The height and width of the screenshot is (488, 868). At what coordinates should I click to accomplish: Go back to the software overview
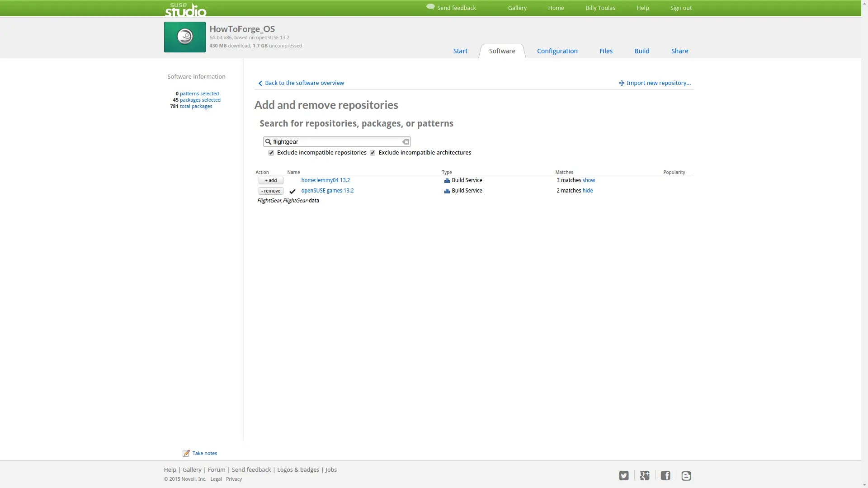[304, 83]
